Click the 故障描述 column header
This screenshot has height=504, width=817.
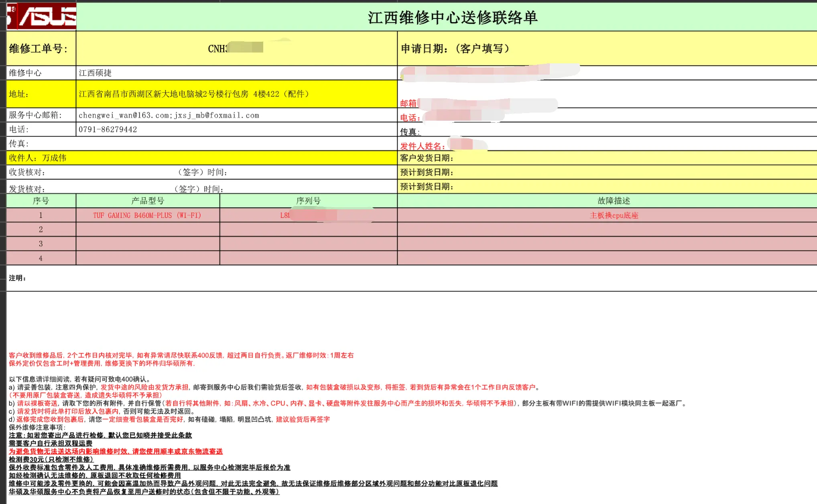coord(607,201)
